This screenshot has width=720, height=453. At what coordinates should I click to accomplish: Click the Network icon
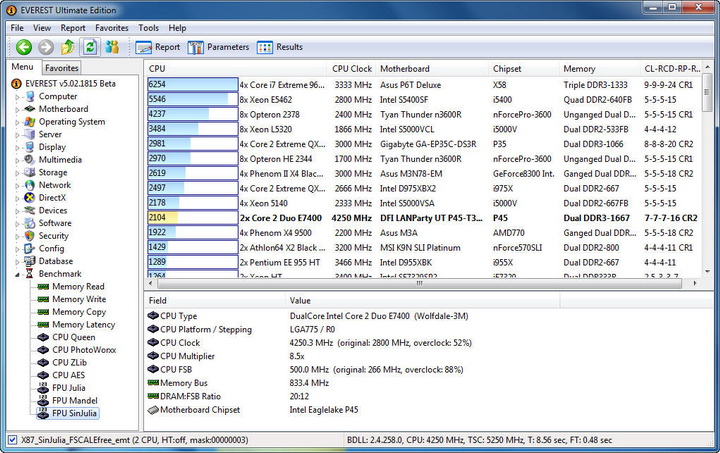(30, 185)
